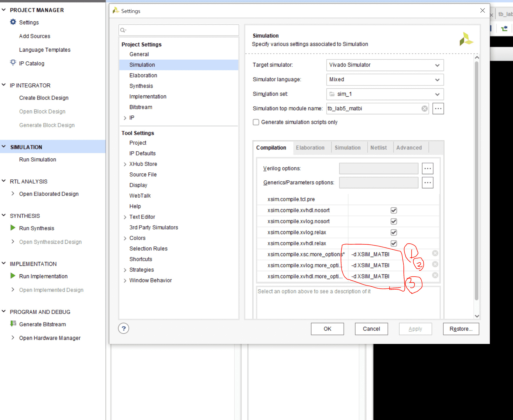This screenshot has height=420, width=513.
Task: Clear the xsim.compile.xvlog.more_options value
Action: [435, 264]
